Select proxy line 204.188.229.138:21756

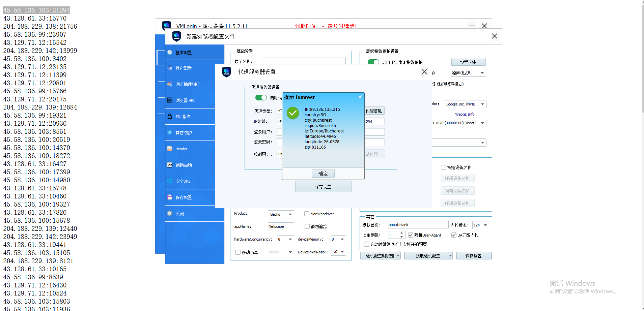(x=40, y=26)
